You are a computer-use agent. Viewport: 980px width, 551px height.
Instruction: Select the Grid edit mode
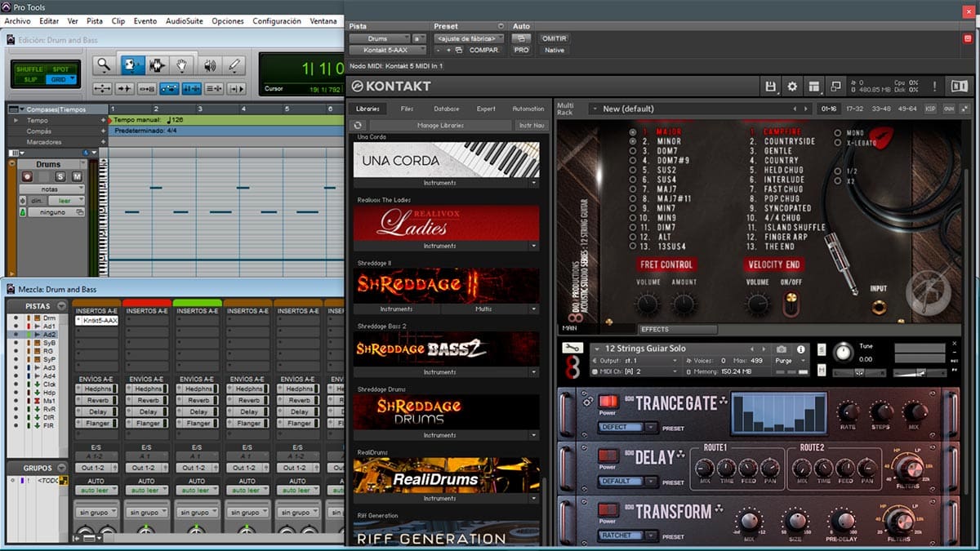tap(60, 79)
